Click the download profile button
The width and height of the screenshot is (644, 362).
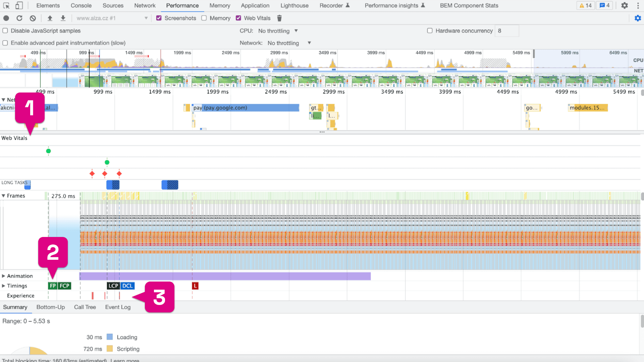pyautogui.click(x=63, y=18)
